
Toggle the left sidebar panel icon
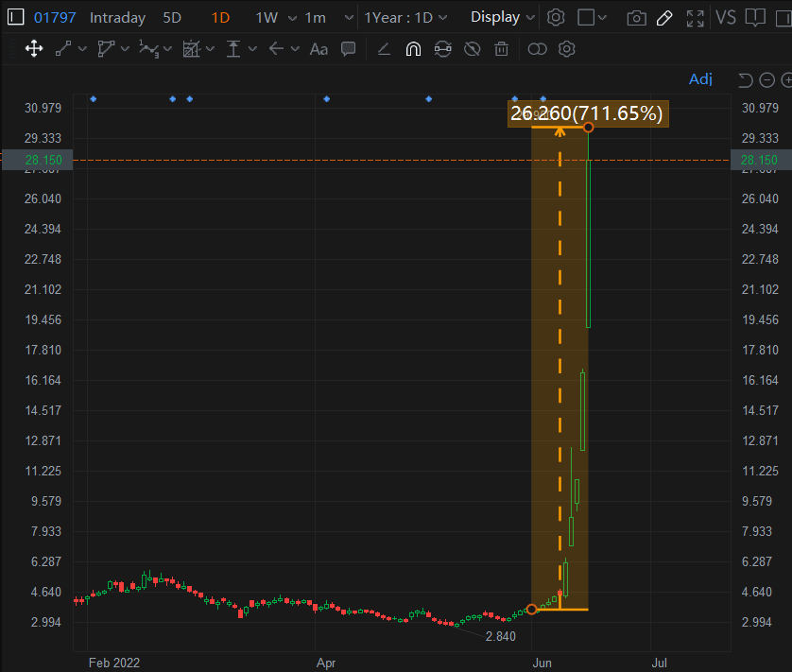(16, 17)
